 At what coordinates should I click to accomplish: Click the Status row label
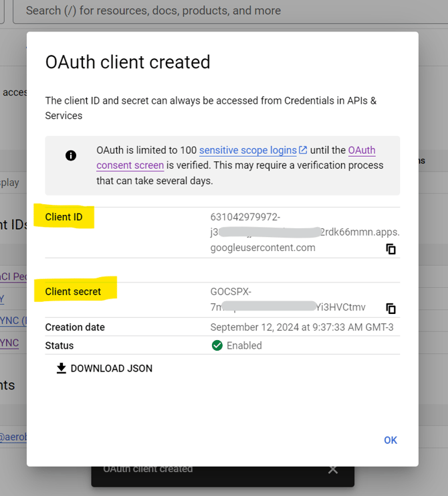60,345
